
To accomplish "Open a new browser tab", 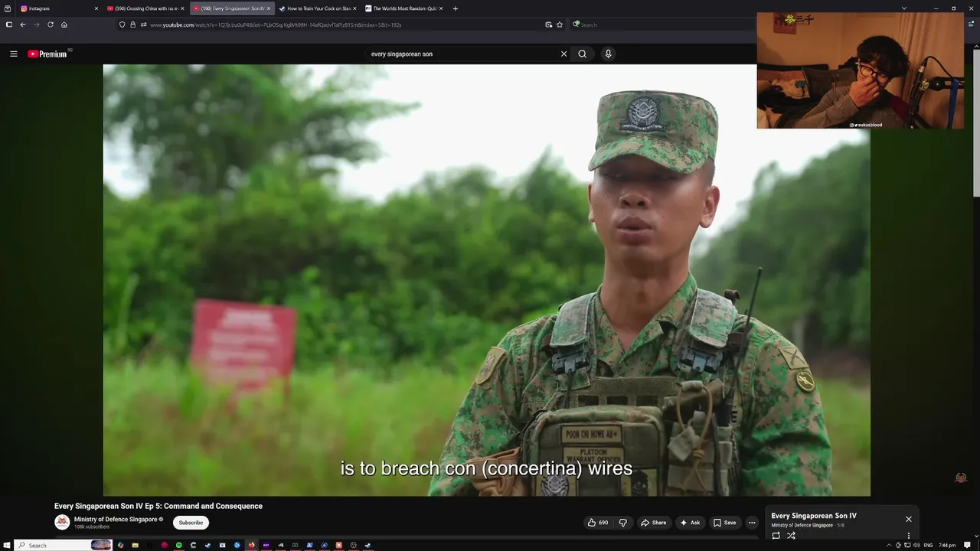I will (x=456, y=8).
